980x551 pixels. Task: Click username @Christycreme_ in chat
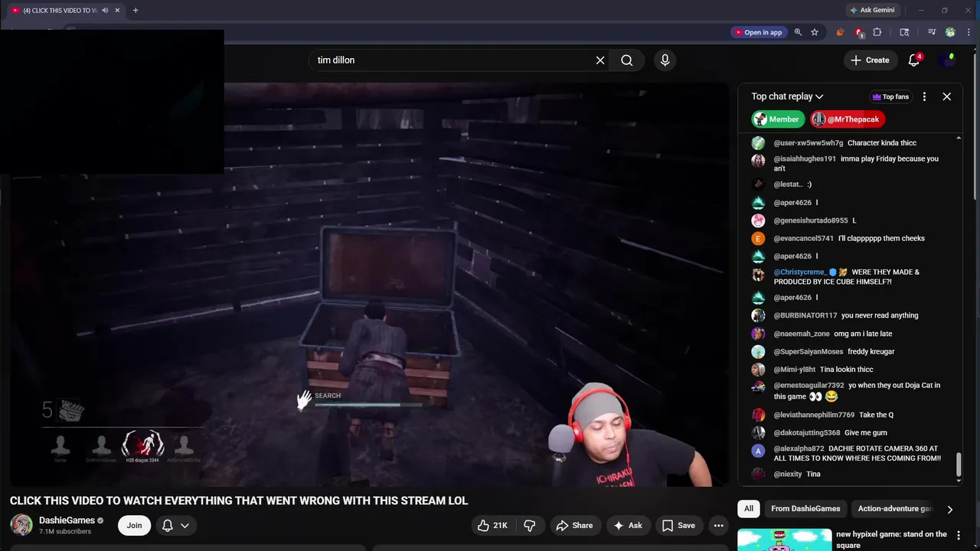pos(800,272)
